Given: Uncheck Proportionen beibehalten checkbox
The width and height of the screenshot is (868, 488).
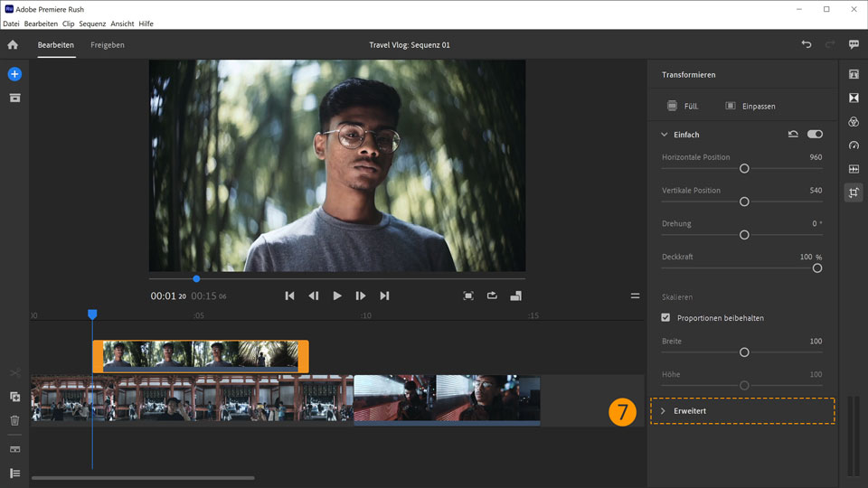Looking at the screenshot, I should [665, 317].
